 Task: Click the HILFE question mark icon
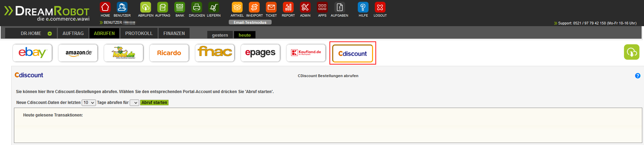tap(363, 7)
